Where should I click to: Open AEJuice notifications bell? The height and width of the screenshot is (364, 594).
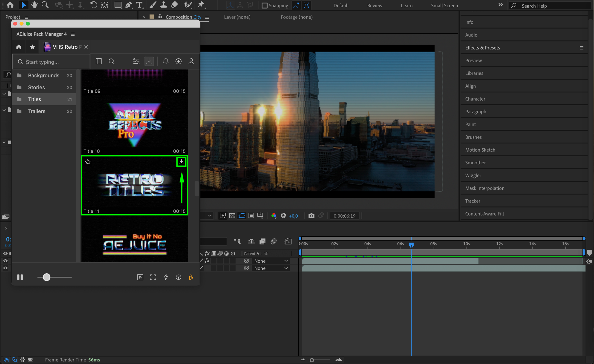pyautogui.click(x=166, y=61)
